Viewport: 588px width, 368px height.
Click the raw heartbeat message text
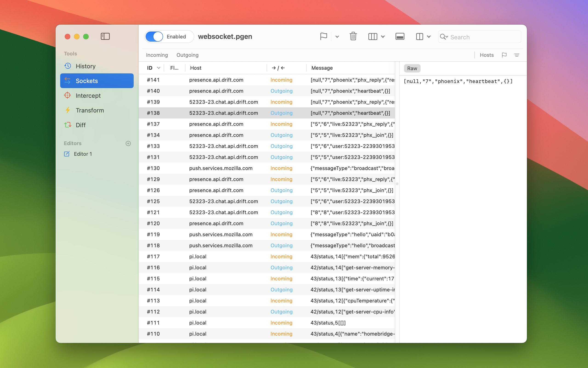[458, 81]
